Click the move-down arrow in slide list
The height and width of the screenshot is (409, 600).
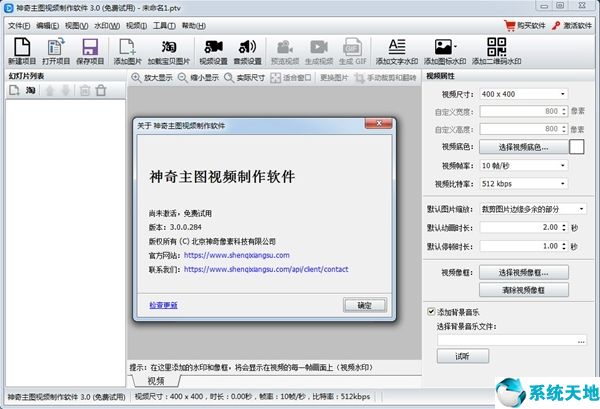pyautogui.click(x=66, y=91)
